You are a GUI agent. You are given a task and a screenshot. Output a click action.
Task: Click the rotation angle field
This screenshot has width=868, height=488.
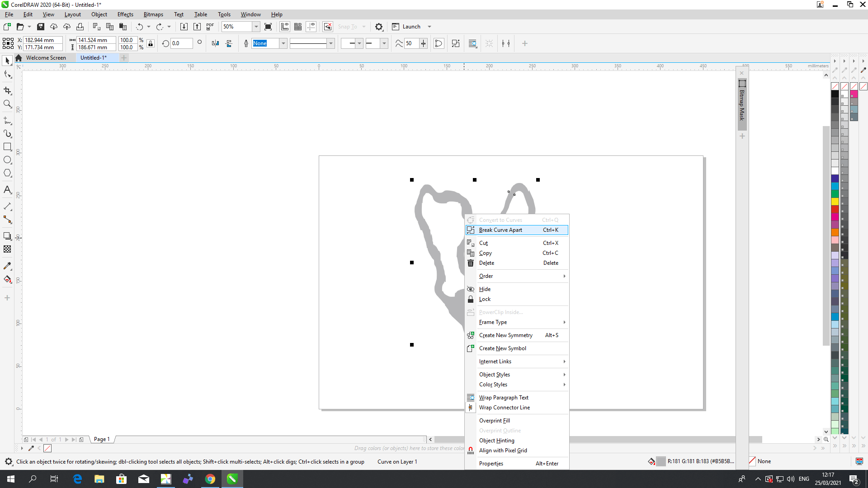(x=181, y=43)
